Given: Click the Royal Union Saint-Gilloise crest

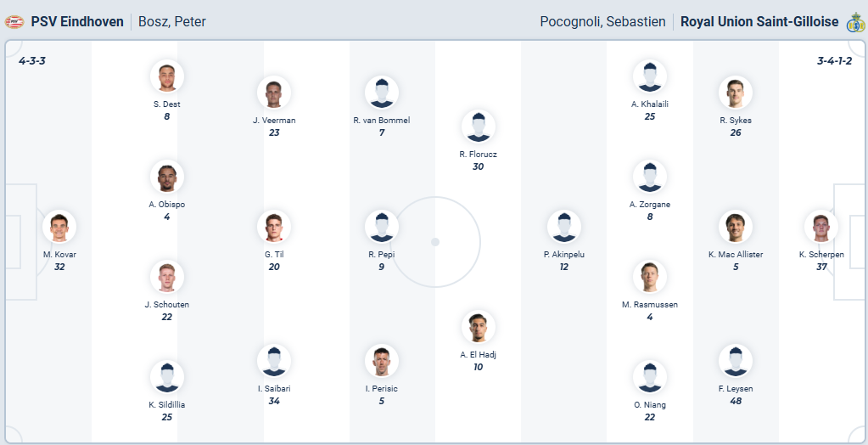Looking at the screenshot, I should pos(854,22).
